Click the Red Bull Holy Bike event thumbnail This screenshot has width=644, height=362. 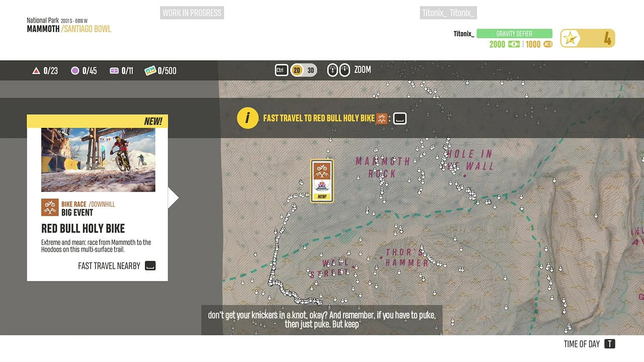coord(98,159)
